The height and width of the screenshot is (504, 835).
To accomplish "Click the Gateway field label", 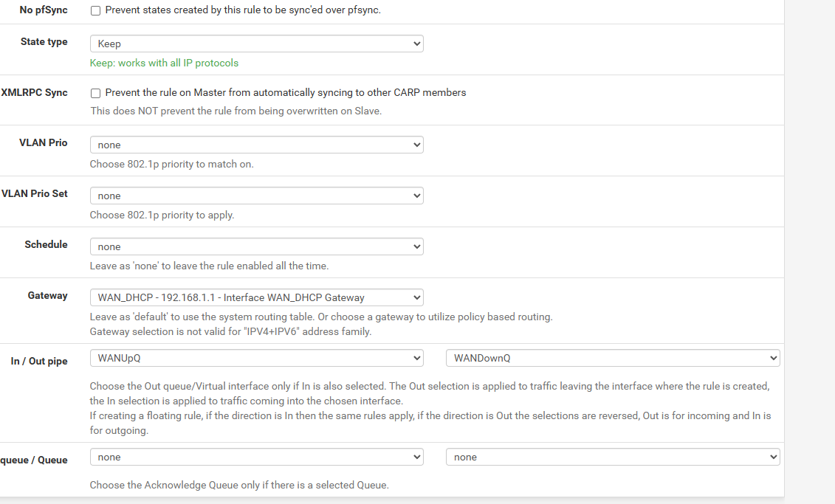I will point(47,296).
